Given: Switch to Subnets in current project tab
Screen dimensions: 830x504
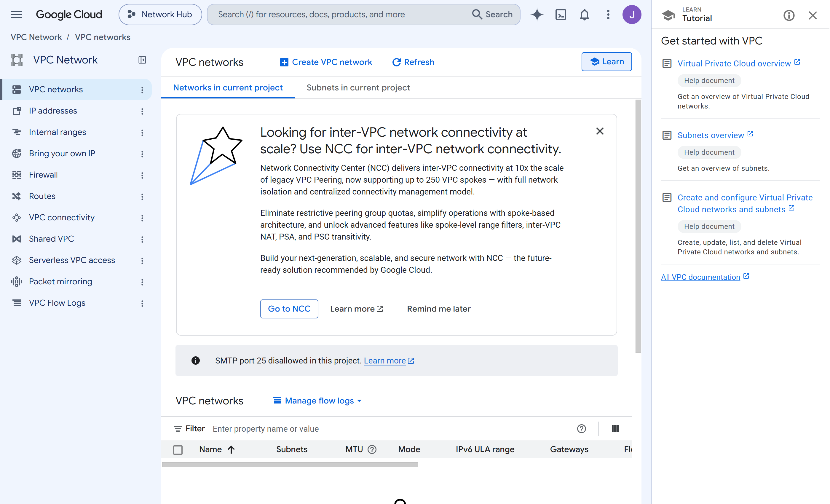Looking at the screenshot, I should (358, 87).
